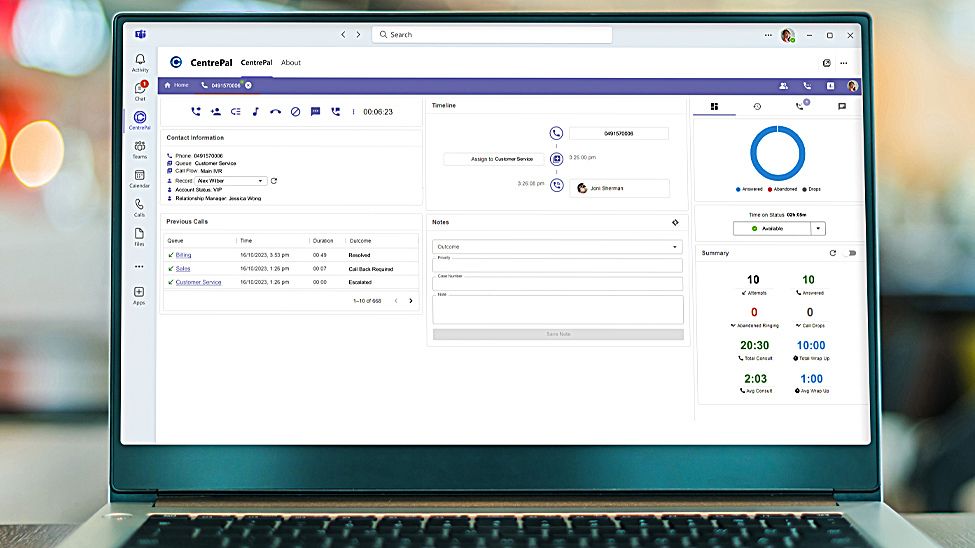975x548 pixels.
Task: Click the Answered legend color dot
Action: [x=738, y=189]
